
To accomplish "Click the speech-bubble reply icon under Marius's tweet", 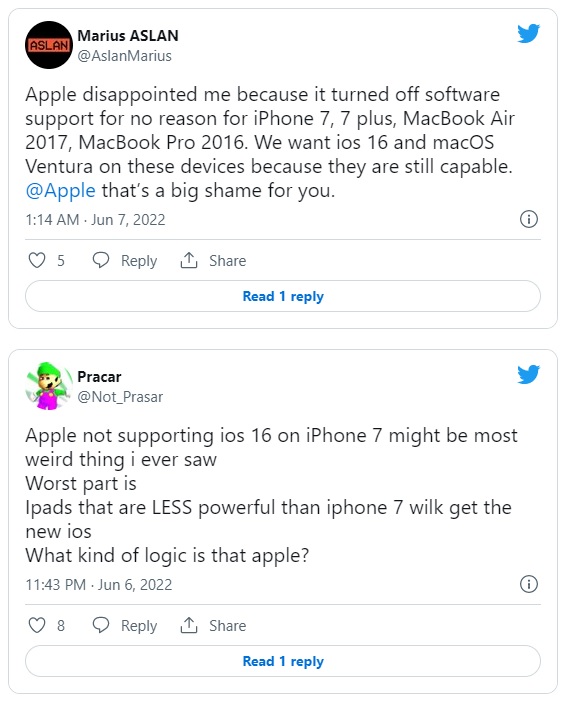I will (x=101, y=260).
